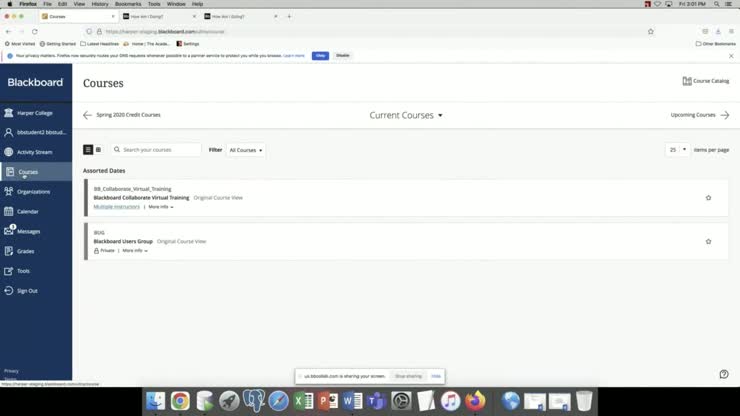Viewport: 740px width, 416px height.
Task: Open Blackboard Collaborate Virtual Training course
Action: tap(141, 198)
